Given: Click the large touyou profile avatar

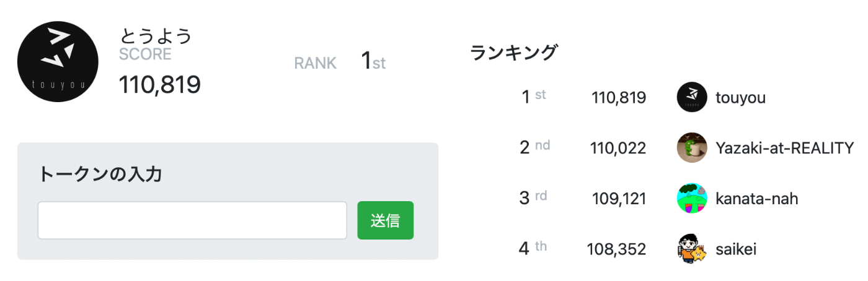Looking at the screenshot, I should coord(58,62).
